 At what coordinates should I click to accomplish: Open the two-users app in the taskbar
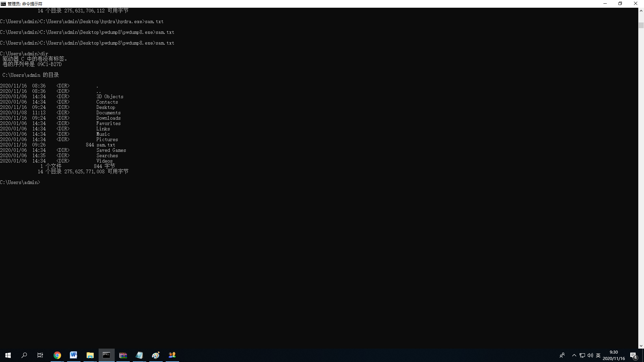click(x=172, y=355)
